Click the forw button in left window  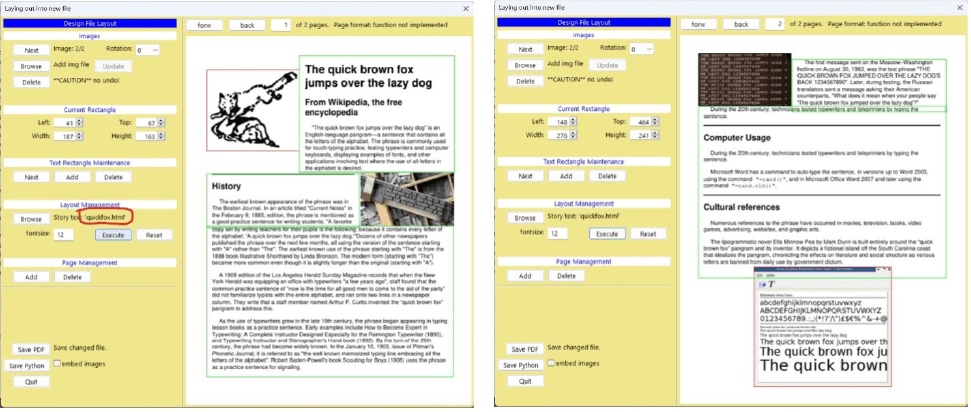[205, 25]
